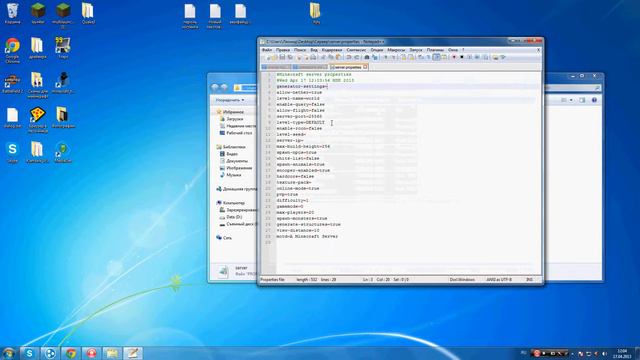Click the Skype taskbar button
Image resolution: width=640 pixels, height=360 pixels.
coord(29,353)
